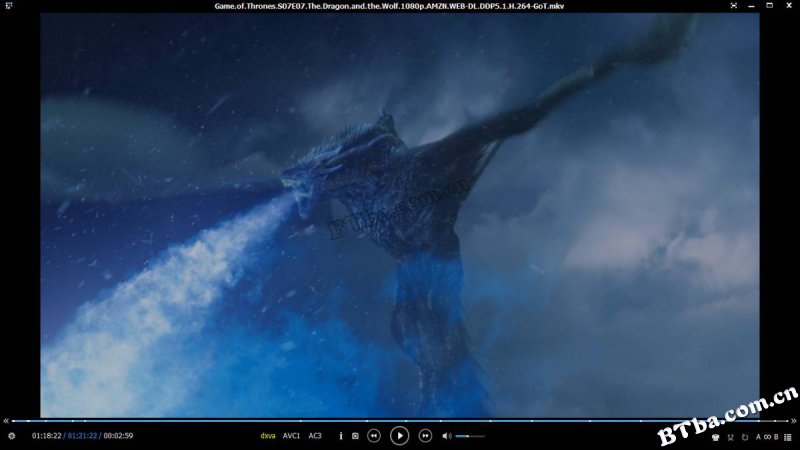Click the rewind button

pos(373,436)
